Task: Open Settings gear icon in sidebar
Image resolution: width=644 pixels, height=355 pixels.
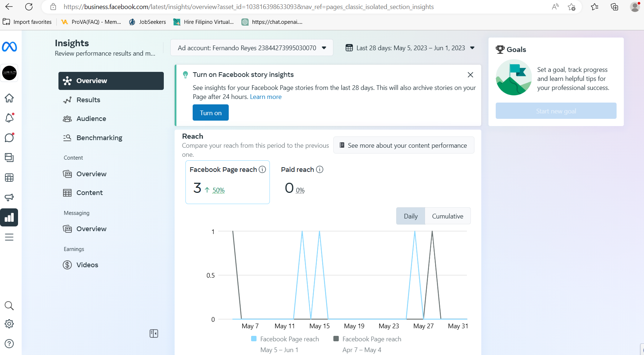Action: click(9, 324)
